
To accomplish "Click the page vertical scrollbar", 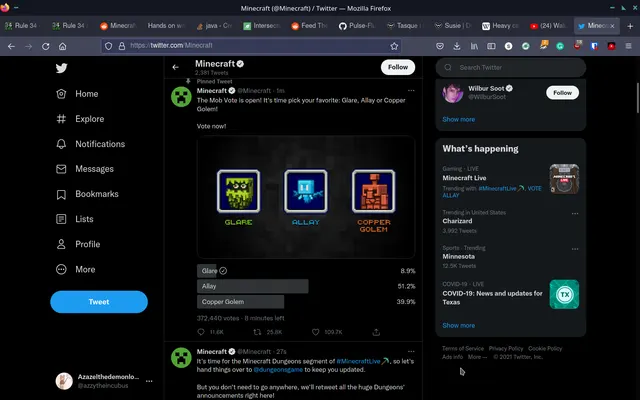I will [x=638, y=98].
